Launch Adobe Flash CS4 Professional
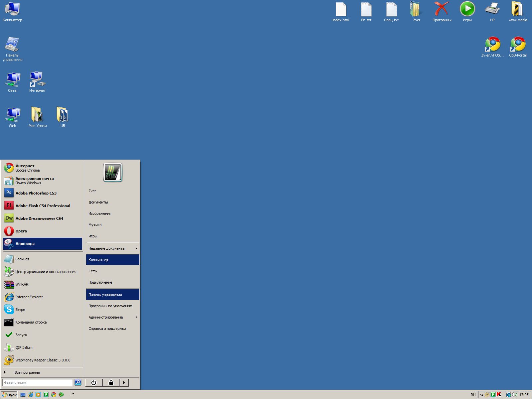Viewport: 532px width, 399px height. (x=43, y=206)
